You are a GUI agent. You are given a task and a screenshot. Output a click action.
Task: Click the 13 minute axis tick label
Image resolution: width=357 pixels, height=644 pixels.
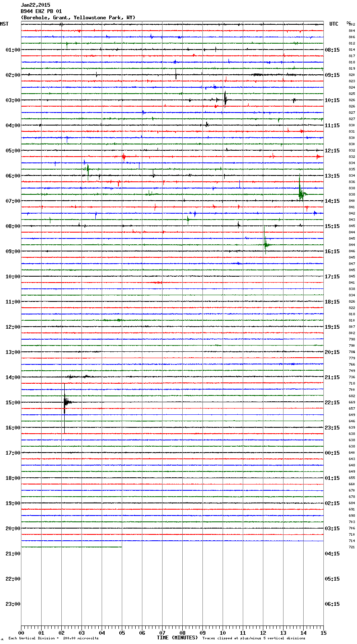pyautogui.click(x=283, y=633)
